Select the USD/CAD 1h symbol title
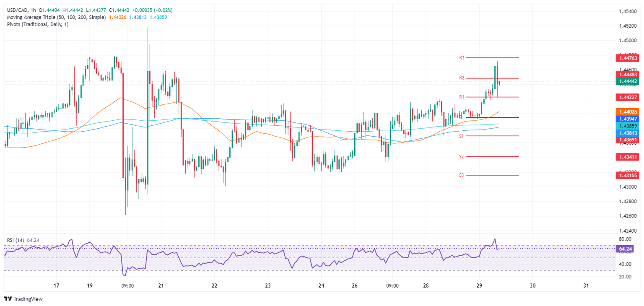This screenshot has width=644, height=306. coord(21,10)
